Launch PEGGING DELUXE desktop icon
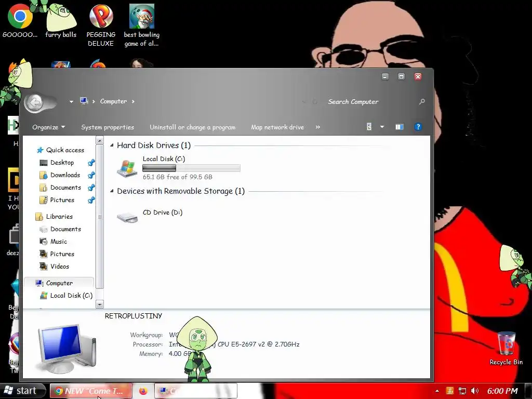This screenshot has height=399, width=532. (x=101, y=25)
